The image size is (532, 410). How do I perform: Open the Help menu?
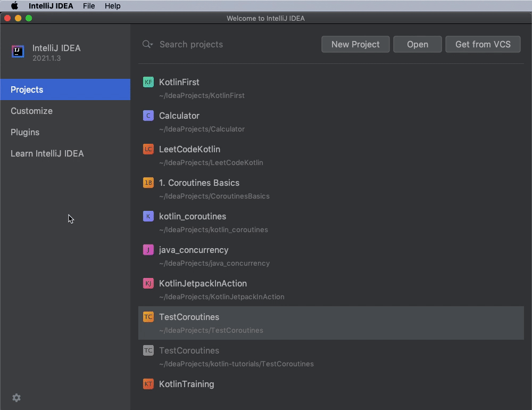[113, 6]
